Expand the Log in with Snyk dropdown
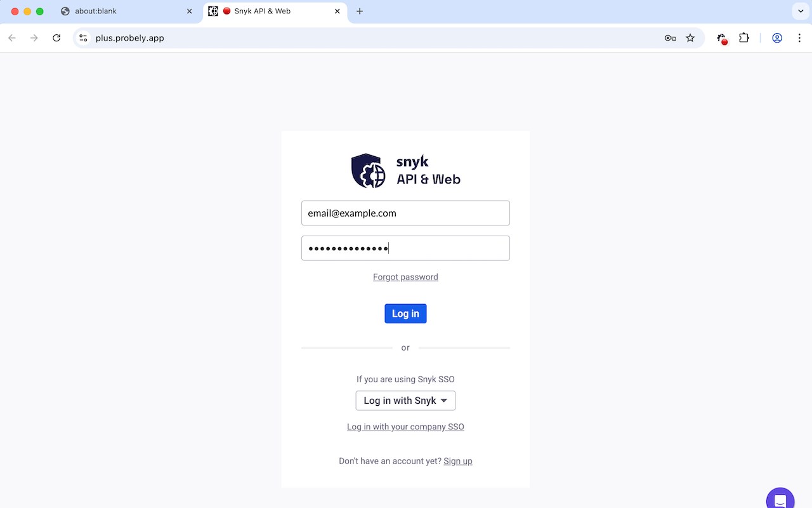This screenshot has height=508, width=812. tap(405, 401)
